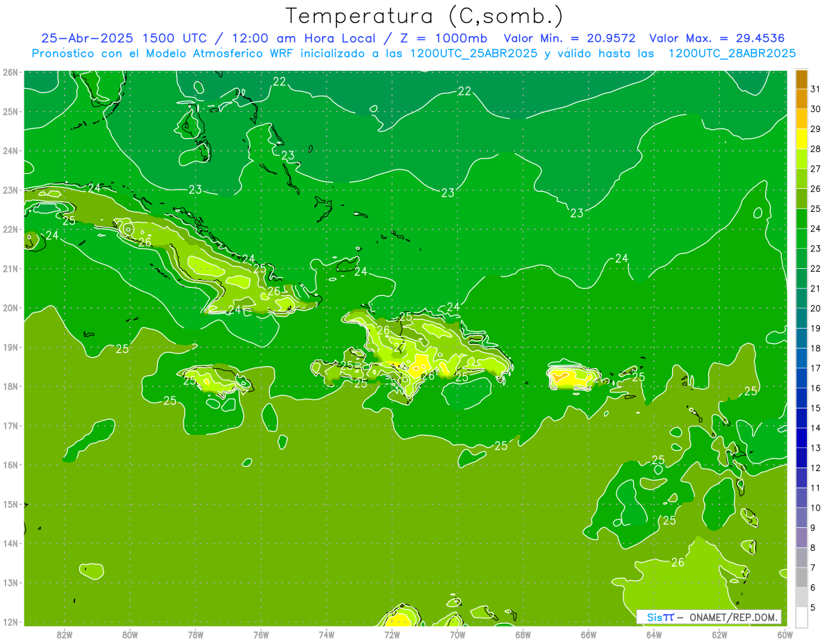The height and width of the screenshot is (644, 834).
Task: Click the 76W longitude axis label
Action: [x=261, y=634]
